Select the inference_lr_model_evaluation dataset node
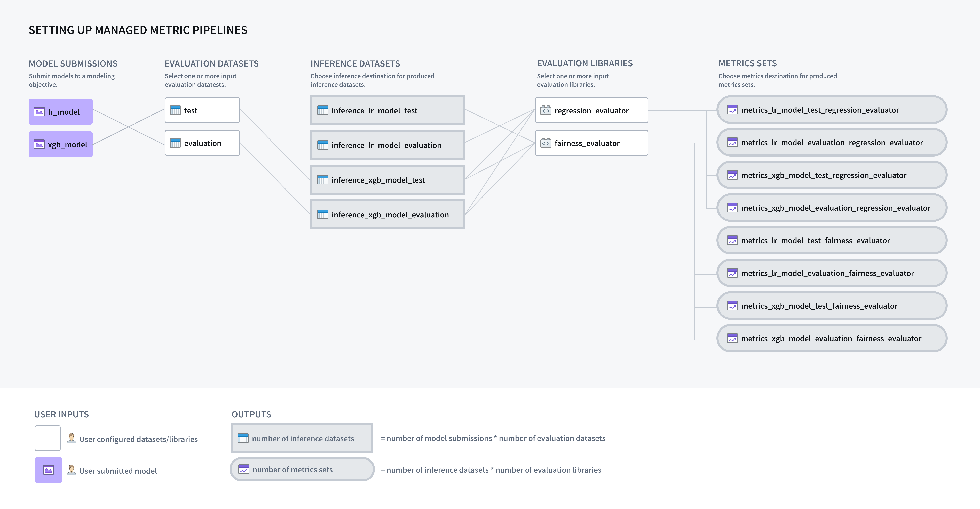Viewport: 980px width, 509px height. 387,145
